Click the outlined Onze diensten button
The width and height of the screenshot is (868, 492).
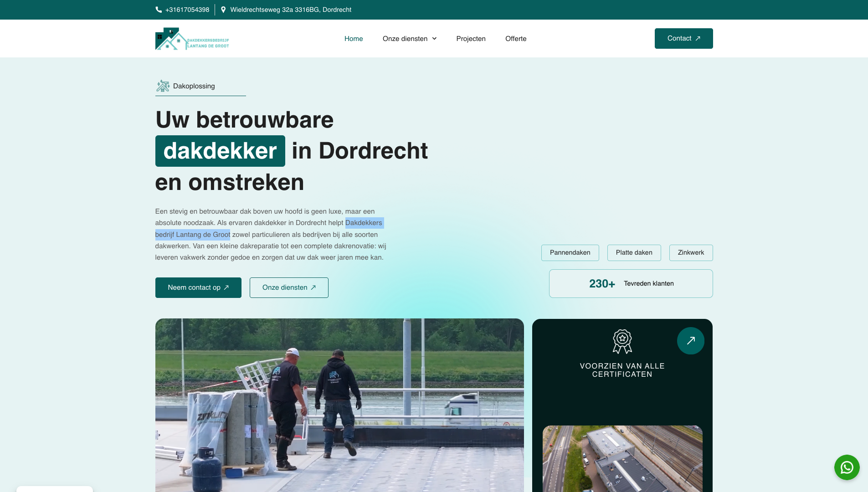click(x=289, y=287)
